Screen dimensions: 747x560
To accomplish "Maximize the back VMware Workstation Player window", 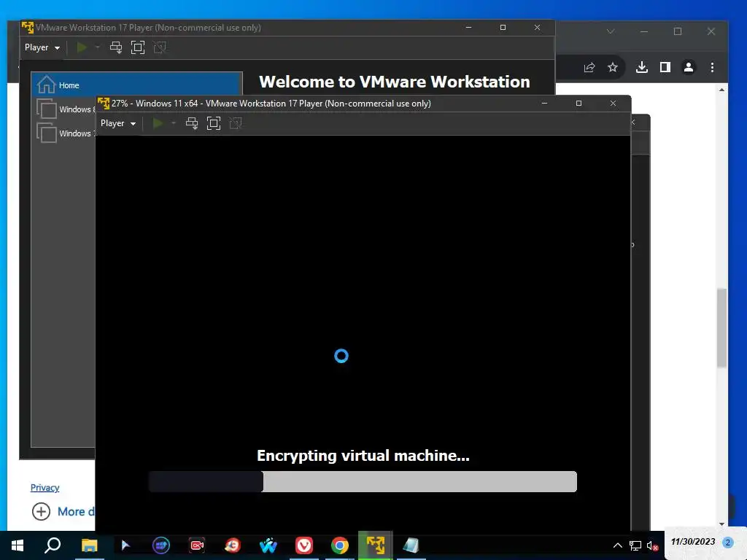I will (503, 28).
